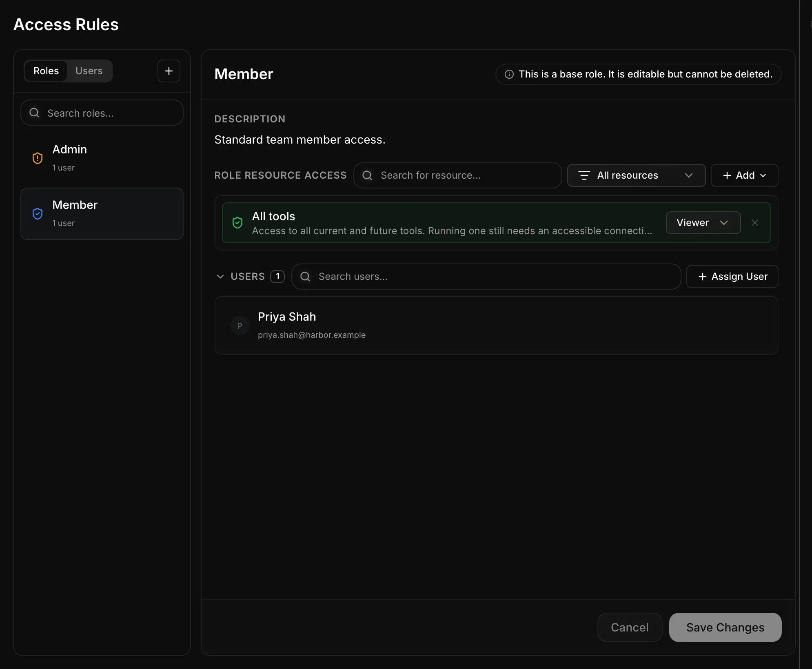
Task: Switch to the Roles tab
Action: point(46,71)
